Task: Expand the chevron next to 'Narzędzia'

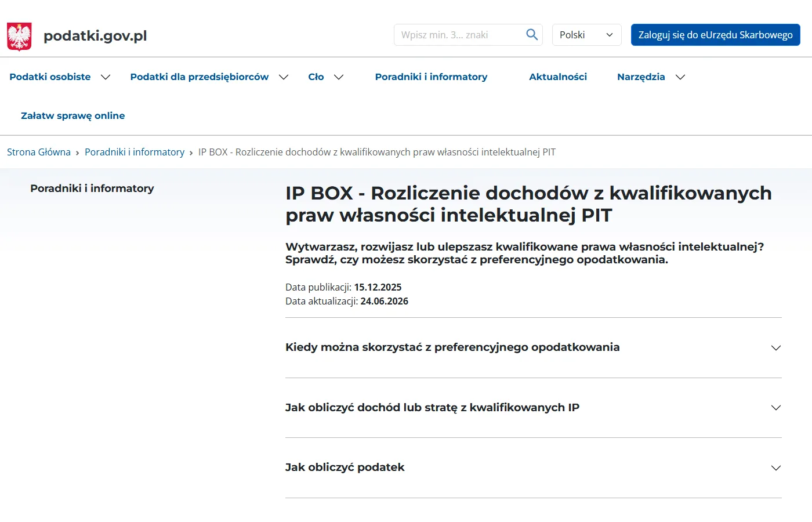Action: 680,77
